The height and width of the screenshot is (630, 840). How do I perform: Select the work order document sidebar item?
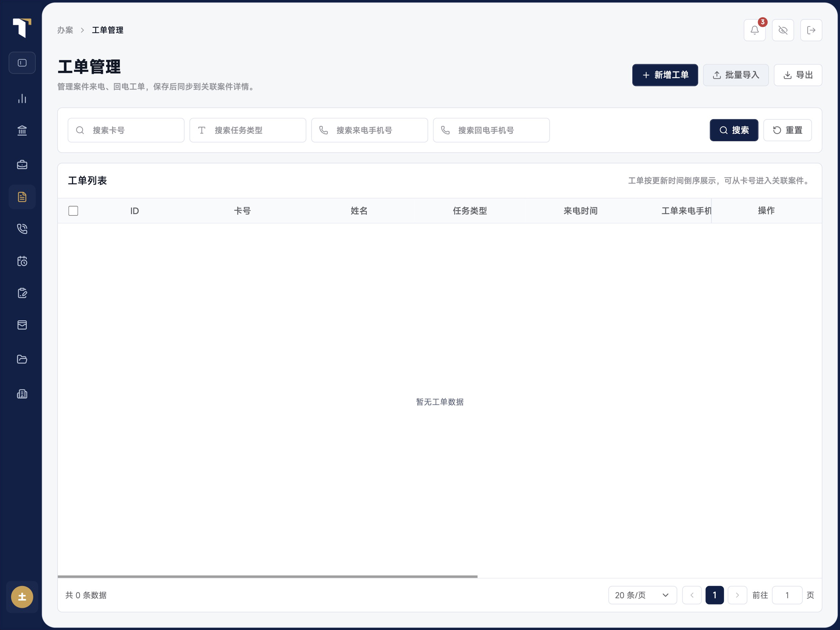pyautogui.click(x=22, y=197)
